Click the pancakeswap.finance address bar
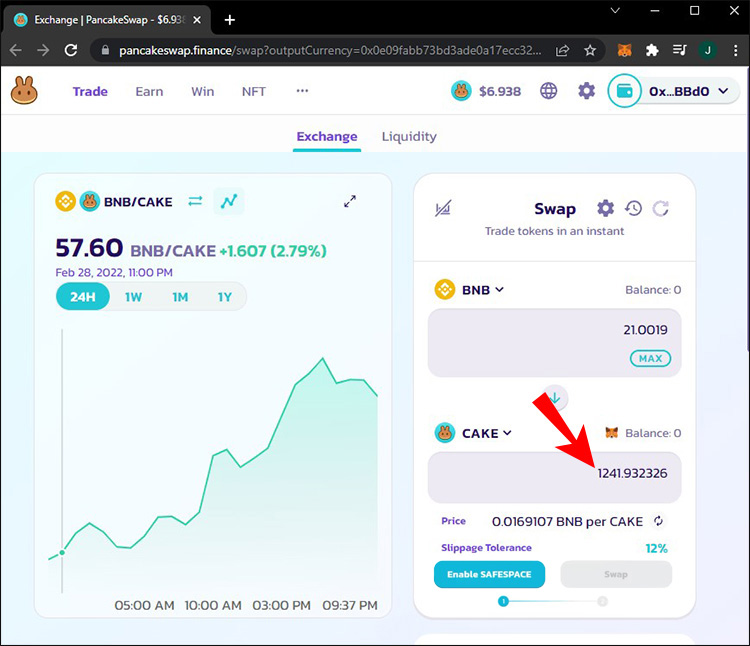Image resolution: width=750 pixels, height=646 pixels. (330, 50)
